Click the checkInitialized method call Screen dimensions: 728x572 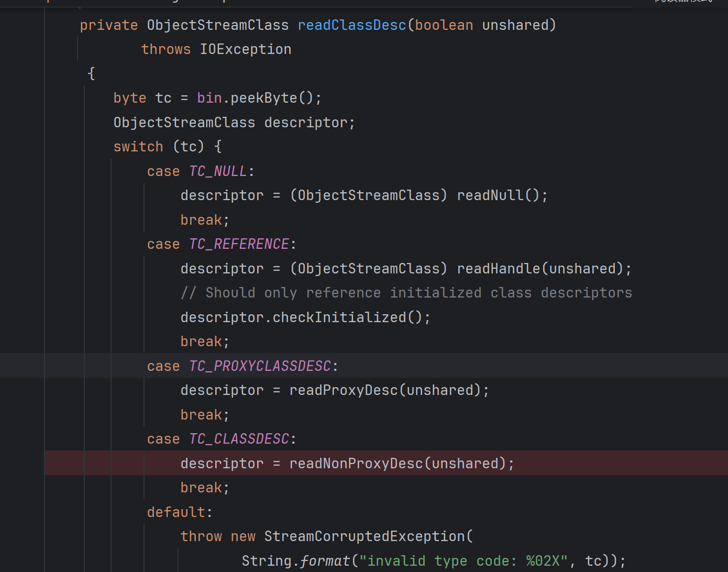339,317
